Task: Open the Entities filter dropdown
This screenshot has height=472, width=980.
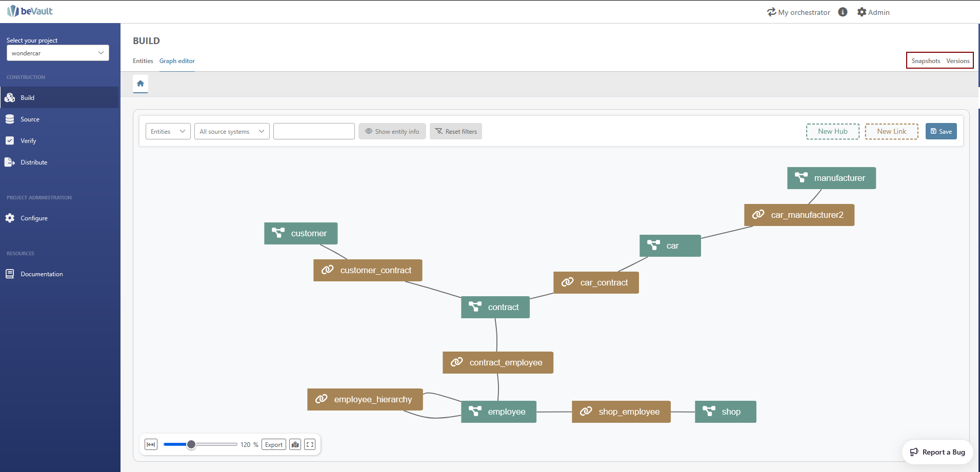Action: click(168, 132)
